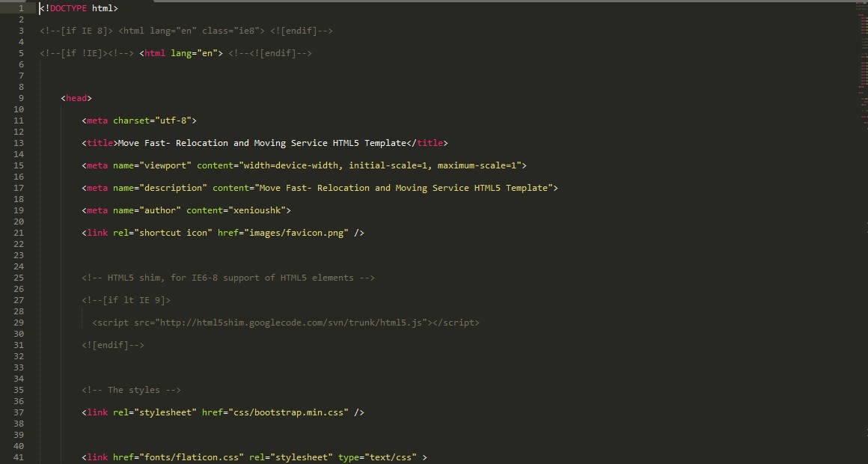Viewport: 868px width, 464px height.
Task: Click the opening head tag
Action: tap(76, 98)
